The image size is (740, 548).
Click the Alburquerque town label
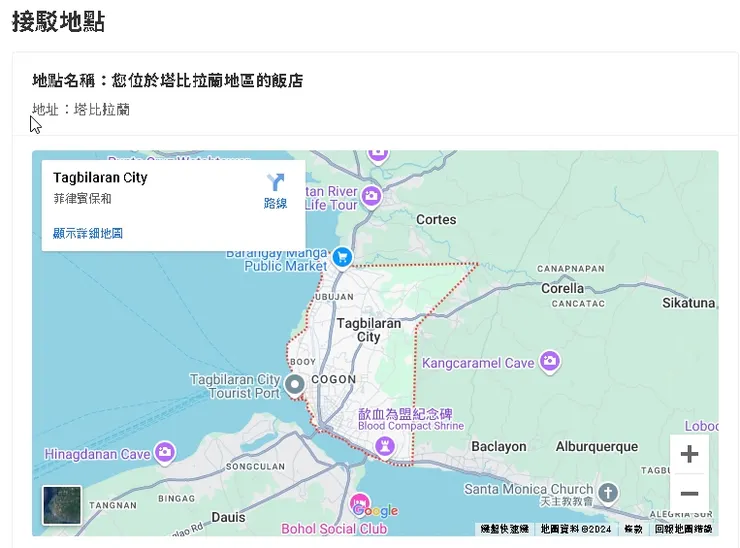(x=597, y=446)
